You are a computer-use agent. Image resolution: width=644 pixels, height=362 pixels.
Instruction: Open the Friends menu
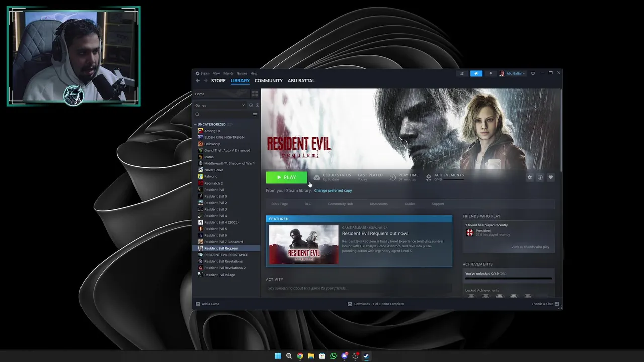pyautogui.click(x=228, y=73)
